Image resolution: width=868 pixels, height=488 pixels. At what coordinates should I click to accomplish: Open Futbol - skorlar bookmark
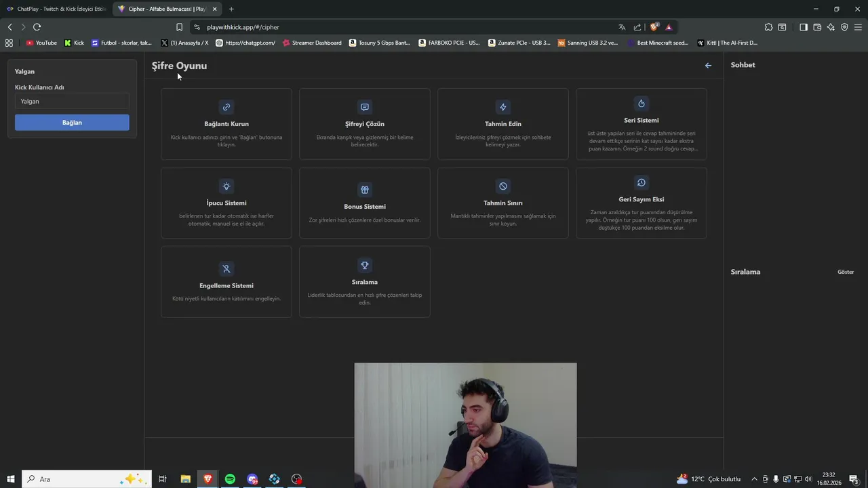(x=121, y=43)
